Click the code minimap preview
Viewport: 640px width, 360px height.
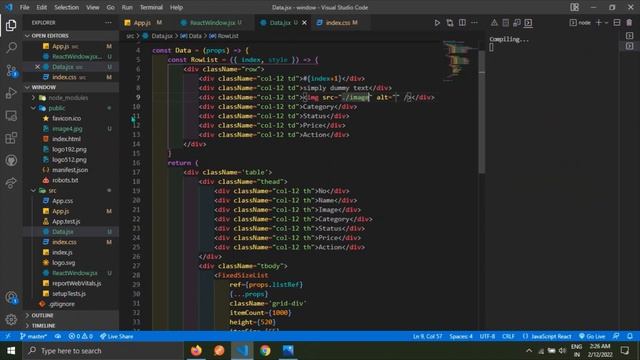(x=460, y=61)
